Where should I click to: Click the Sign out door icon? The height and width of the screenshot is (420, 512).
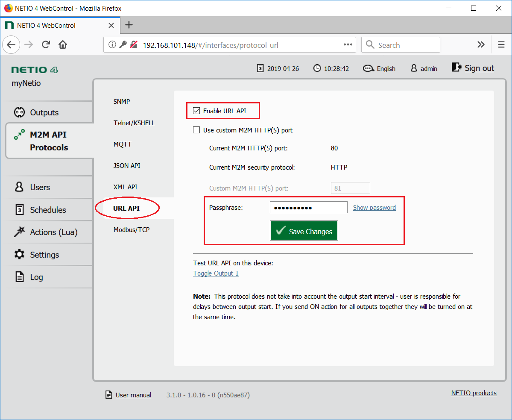[x=456, y=68]
